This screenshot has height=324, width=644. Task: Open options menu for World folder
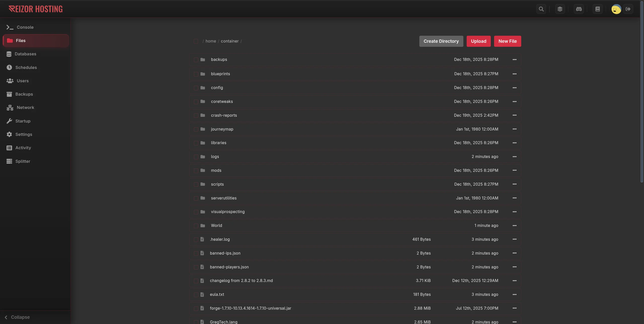pos(514,226)
